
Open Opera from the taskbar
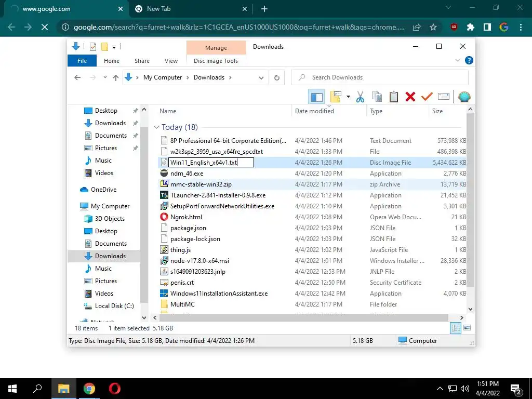click(x=115, y=389)
